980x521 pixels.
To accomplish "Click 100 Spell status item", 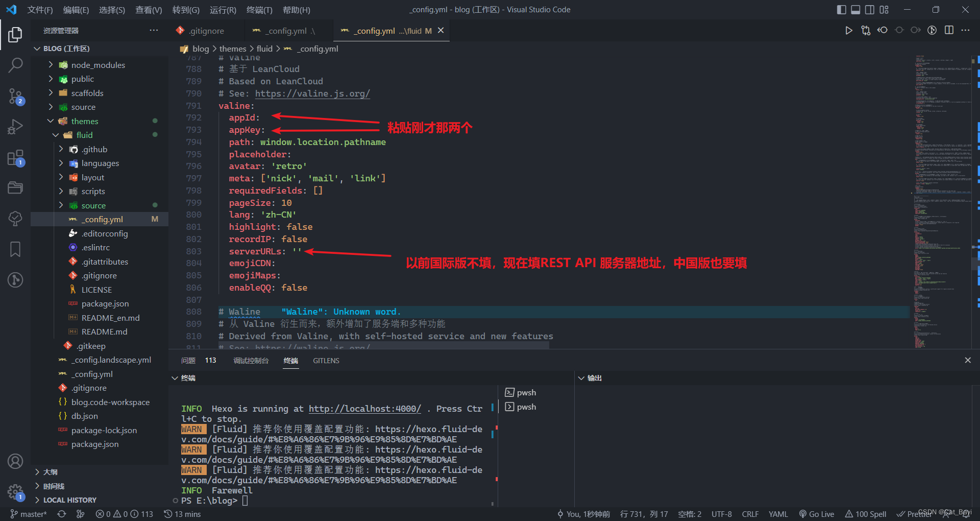I will pos(866,514).
